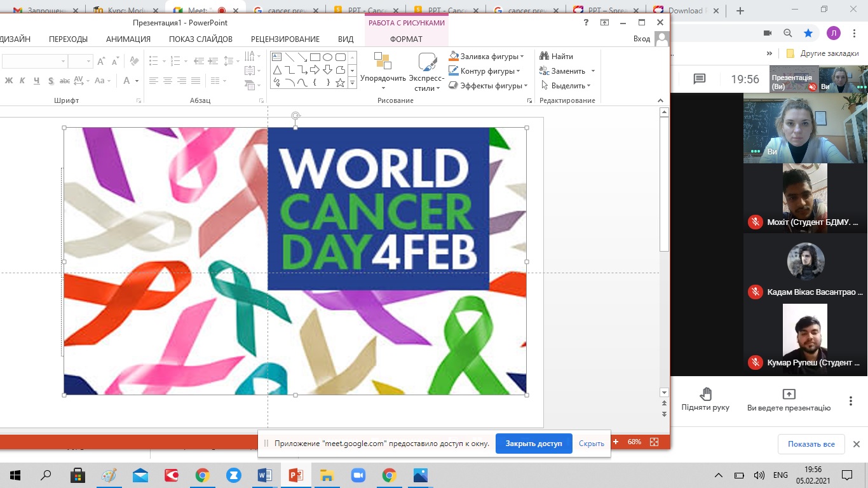Open the ФОРМАТ ribbon tab
The image size is (868, 488).
pos(406,39)
